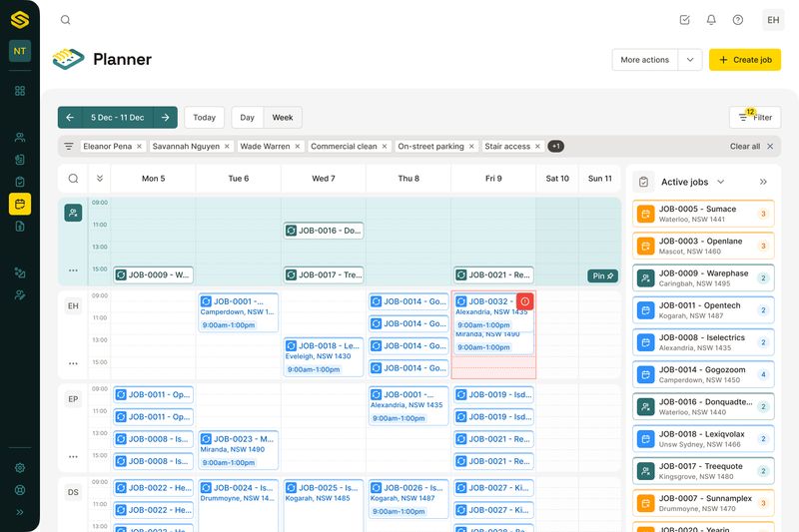The height and width of the screenshot is (532, 799).
Task: Collapse all rows with double-chevron icon
Action: [100, 179]
